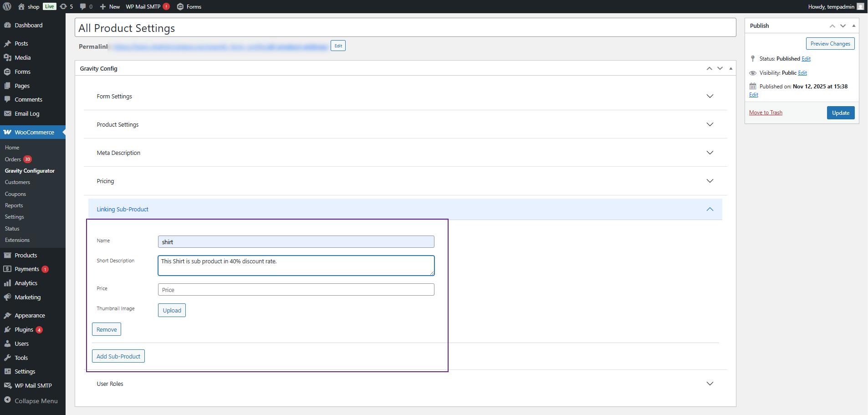This screenshot has height=415, width=868.
Task: Click the Plugins icon in sidebar
Action: 7,330
